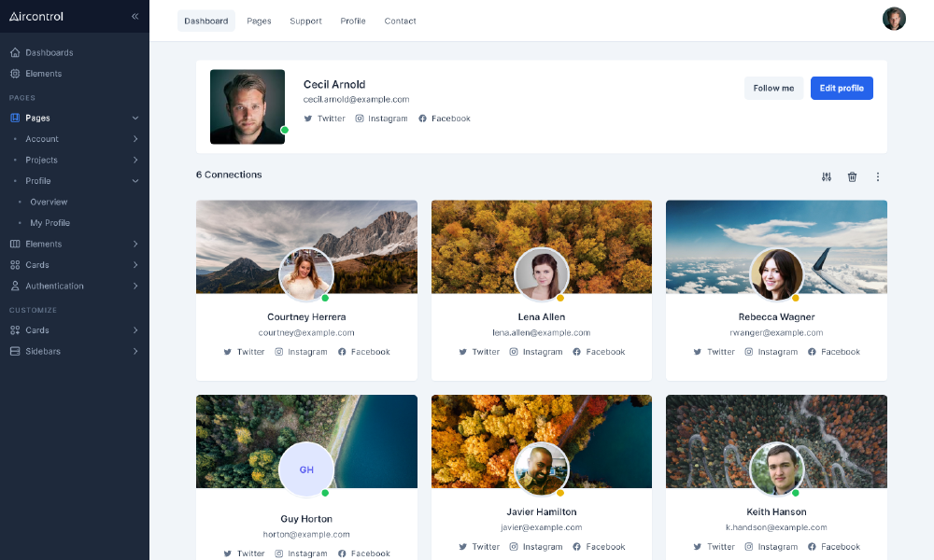Expand the Projects submenu
The width and height of the screenshot is (934, 560).
136,160
